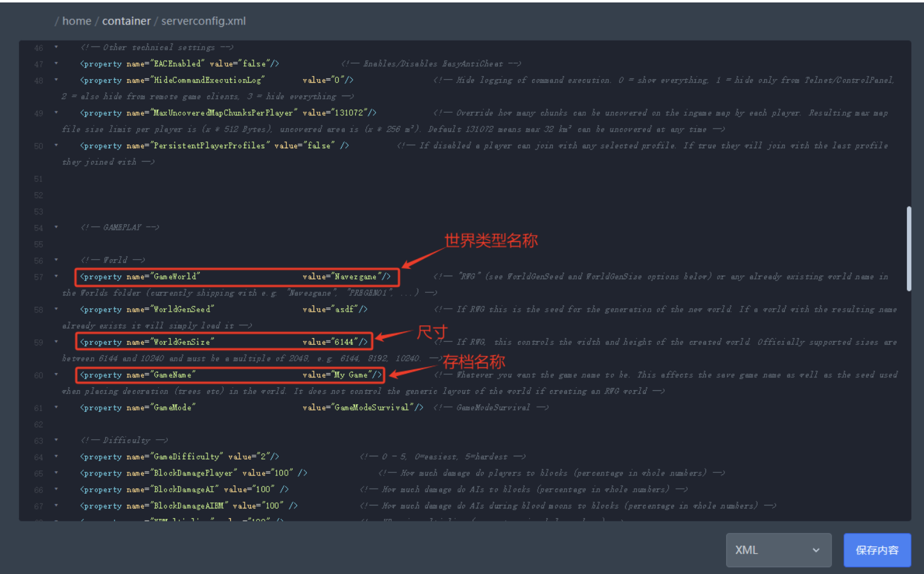Click empty line 52 in editor gutter
Image resolution: width=924 pixels, height=574 pixels.
pyautogui.click(x=39, y=195)
